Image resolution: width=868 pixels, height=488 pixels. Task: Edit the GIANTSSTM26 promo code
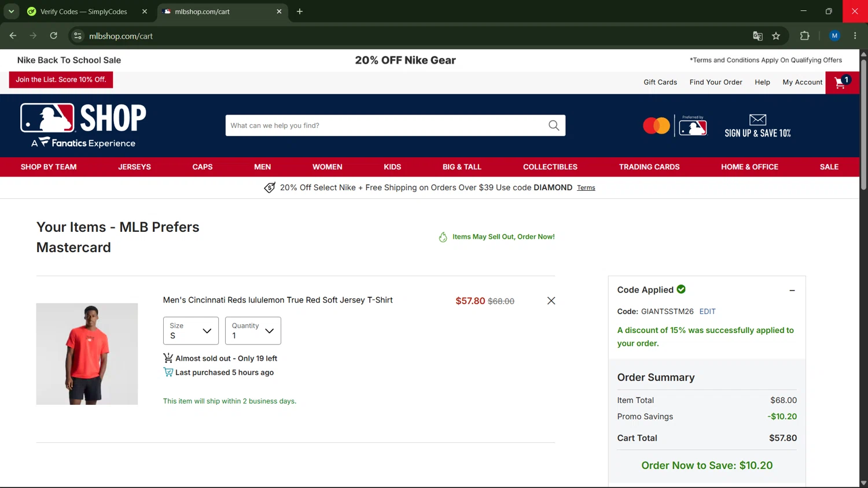point(707,312)
